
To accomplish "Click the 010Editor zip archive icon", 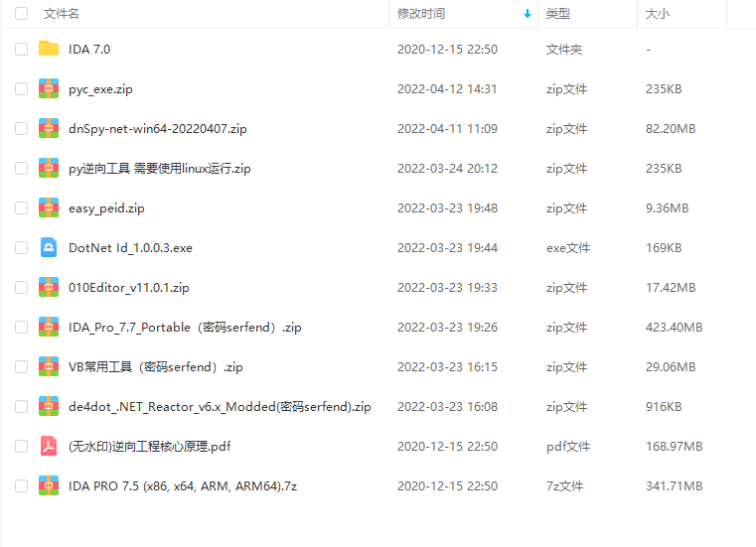I will 49,287.
